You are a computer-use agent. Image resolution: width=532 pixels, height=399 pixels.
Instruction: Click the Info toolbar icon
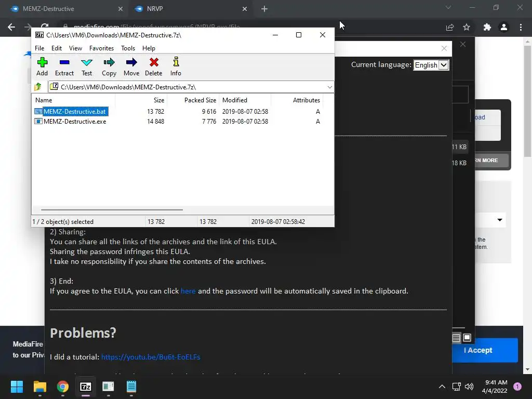(x=176, y=66)
